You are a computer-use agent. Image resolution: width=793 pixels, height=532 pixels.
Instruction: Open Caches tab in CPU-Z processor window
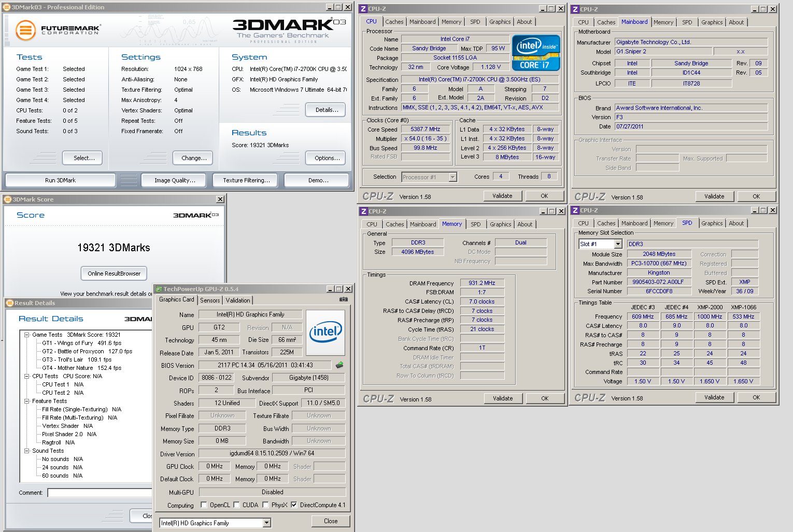[394, 22]
